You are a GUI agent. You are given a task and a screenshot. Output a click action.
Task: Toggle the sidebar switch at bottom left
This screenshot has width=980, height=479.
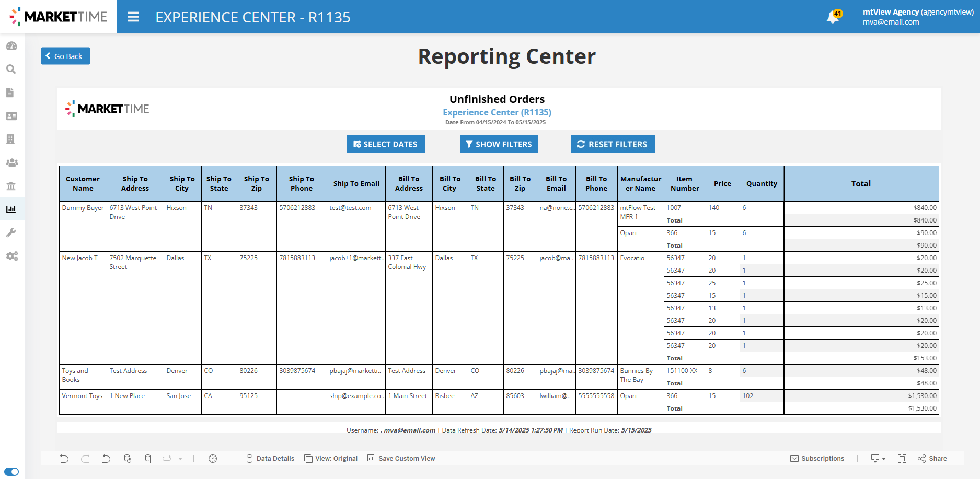[11, 472]
